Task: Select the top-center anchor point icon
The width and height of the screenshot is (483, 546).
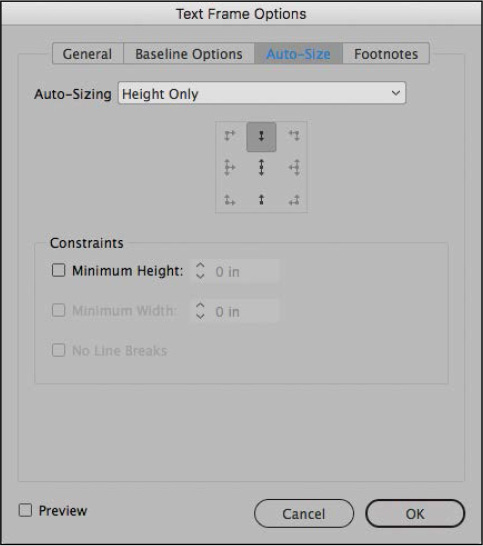Action: click(x=261, y=136)
